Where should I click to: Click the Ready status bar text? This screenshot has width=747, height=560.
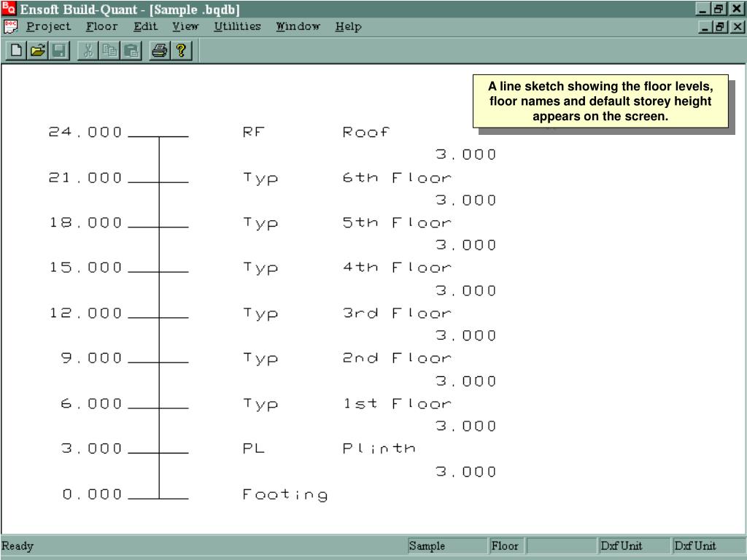coord(18,545)
